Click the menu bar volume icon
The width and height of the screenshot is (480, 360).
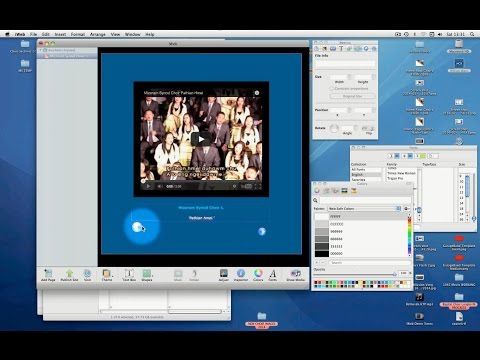click(x=440, y=34)
